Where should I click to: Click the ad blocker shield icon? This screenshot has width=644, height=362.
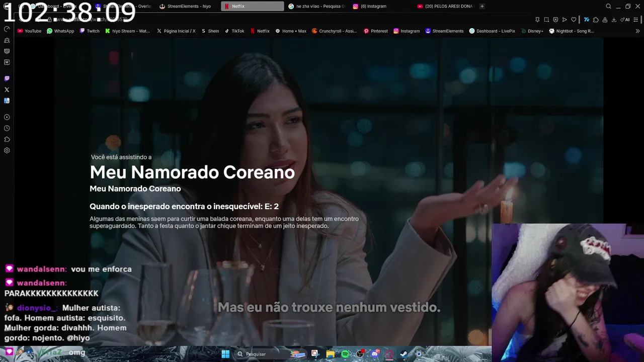pos(555,20)
